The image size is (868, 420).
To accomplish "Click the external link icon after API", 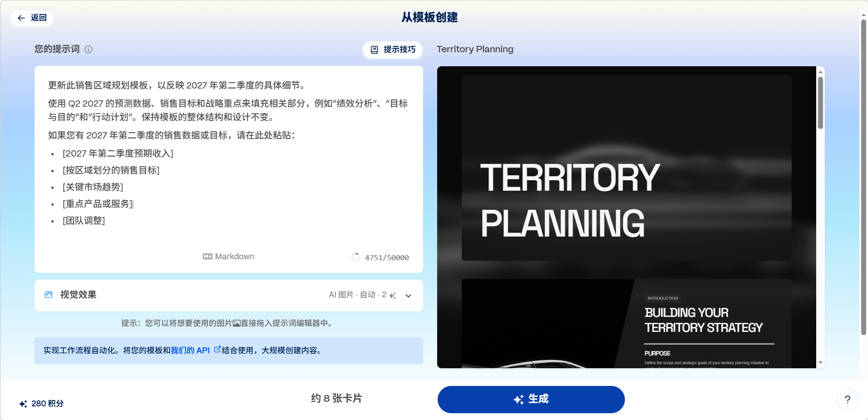I will pos(217,350).
